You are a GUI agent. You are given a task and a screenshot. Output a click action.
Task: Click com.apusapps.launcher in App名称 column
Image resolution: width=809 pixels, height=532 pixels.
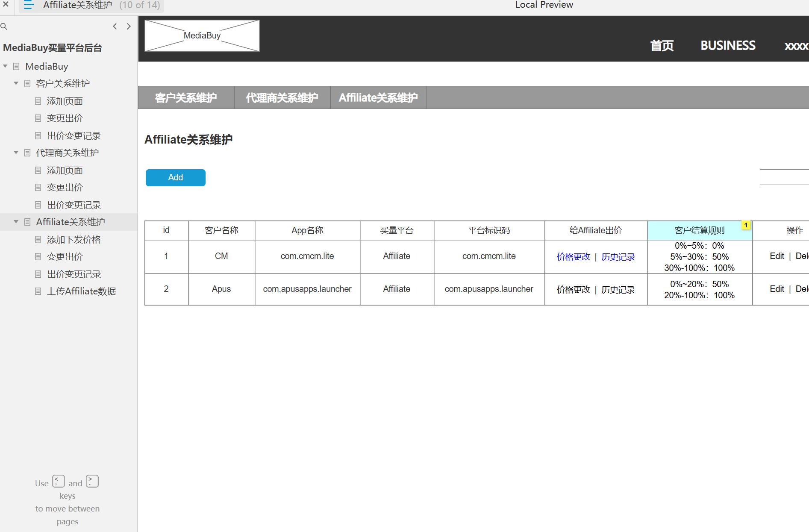(x=307, y=289)
